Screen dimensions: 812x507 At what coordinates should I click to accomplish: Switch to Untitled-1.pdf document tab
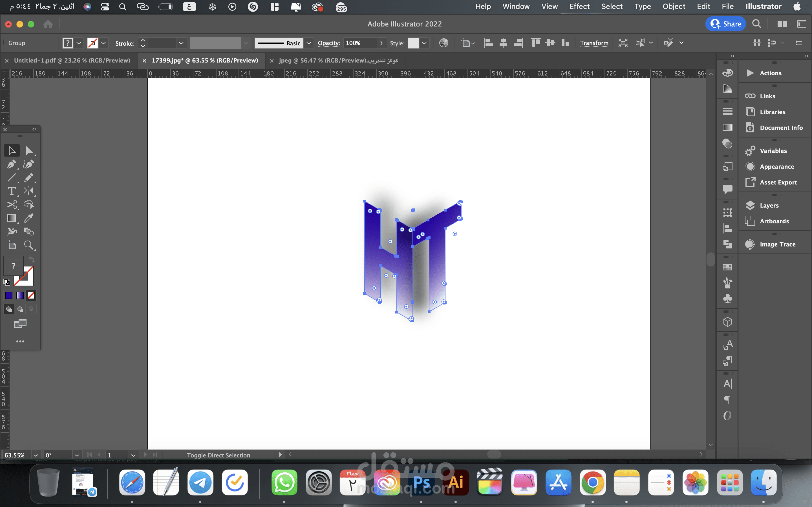tap(72, 60)
